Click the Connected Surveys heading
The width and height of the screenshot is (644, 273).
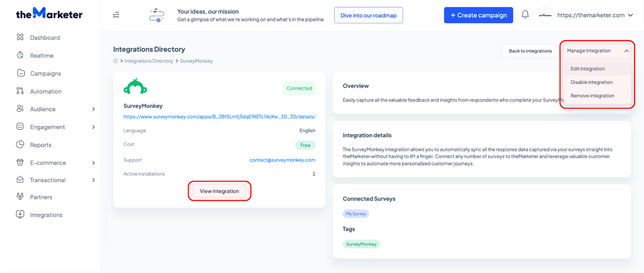[369, 199]
